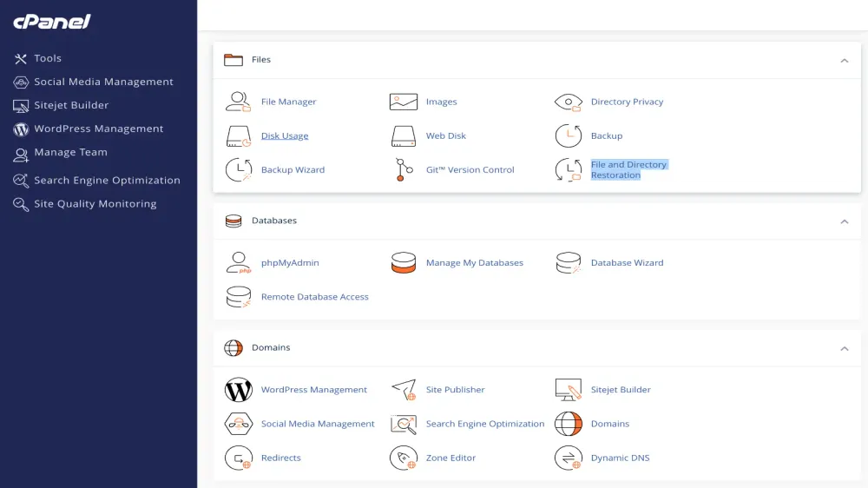This screenshot has height=488, width=868.
Task: Select Manage Team in the sidebar
Action: (x=71, y=152)
